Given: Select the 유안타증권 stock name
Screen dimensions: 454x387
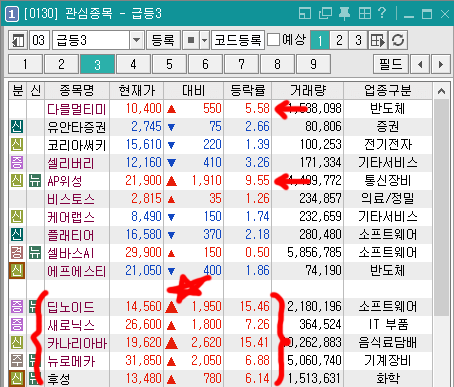Looking at the screenshot, I should click(76, 127).
